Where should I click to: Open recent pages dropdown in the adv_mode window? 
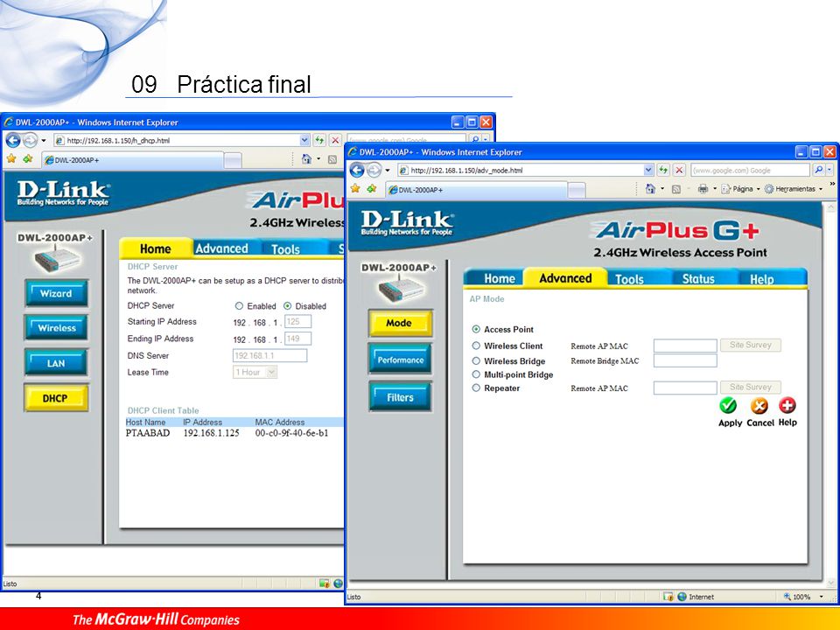tap(388, 171)
